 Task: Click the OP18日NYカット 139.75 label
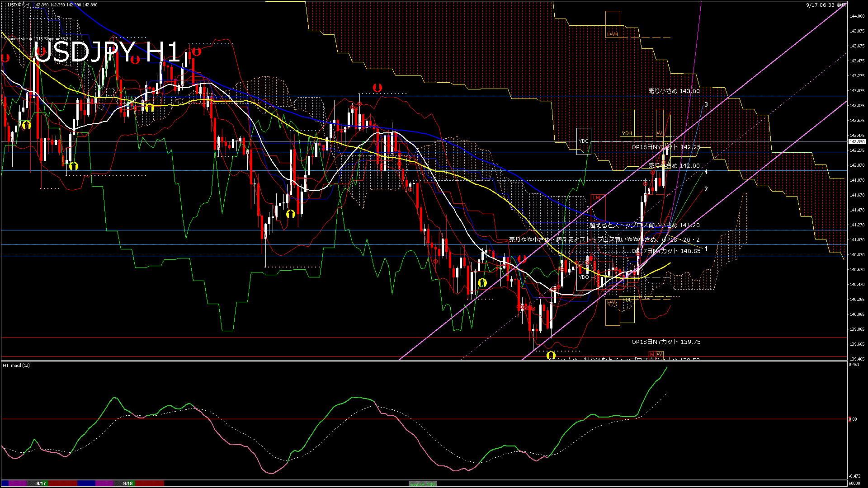click(x=666, y=342)
